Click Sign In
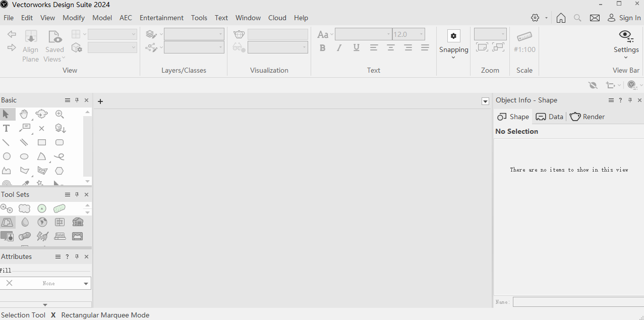 (624, 18)
